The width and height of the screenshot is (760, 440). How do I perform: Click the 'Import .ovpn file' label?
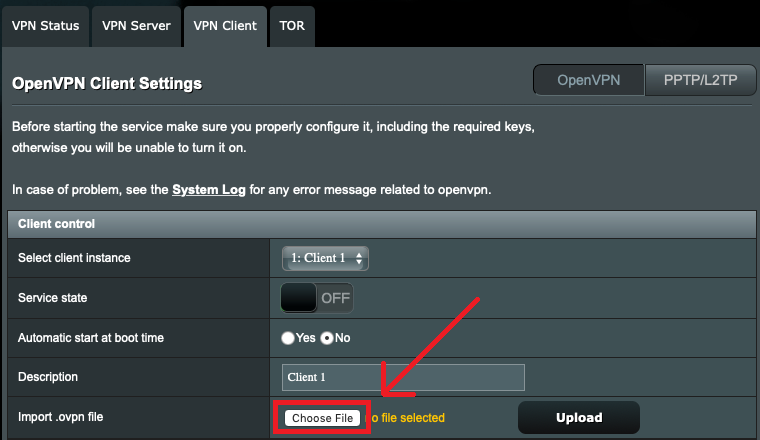pyautogui.click(x=62, y=417)
